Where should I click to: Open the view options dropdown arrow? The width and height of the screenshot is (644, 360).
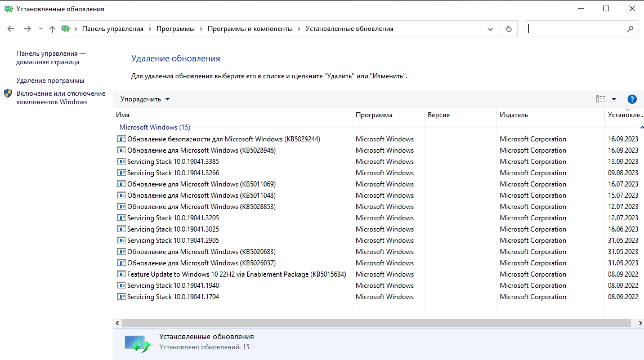[614, 99]
